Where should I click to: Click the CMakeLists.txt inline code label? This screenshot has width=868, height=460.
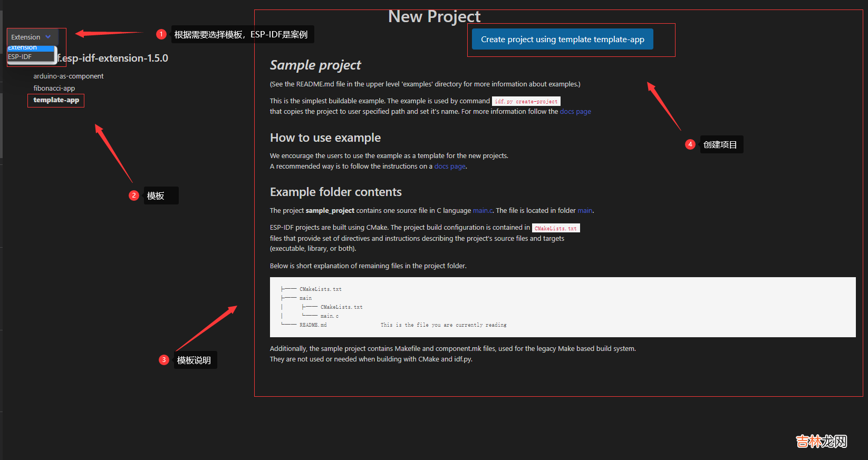click(555, 228)
